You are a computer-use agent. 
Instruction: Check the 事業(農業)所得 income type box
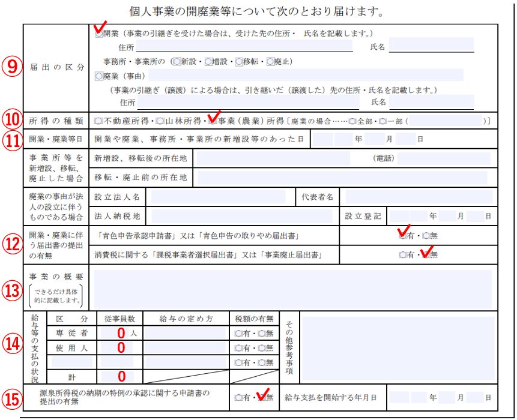pos(213,121)
